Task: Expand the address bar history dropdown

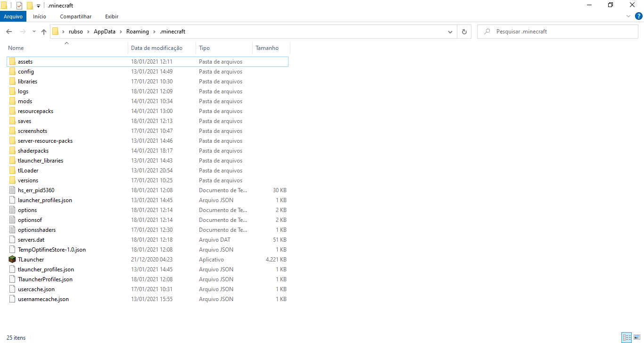Action: [x=450, y=32]
